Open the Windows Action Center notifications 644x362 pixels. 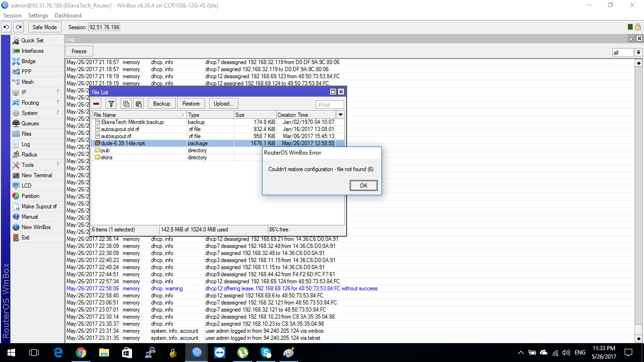pos(628,353)
